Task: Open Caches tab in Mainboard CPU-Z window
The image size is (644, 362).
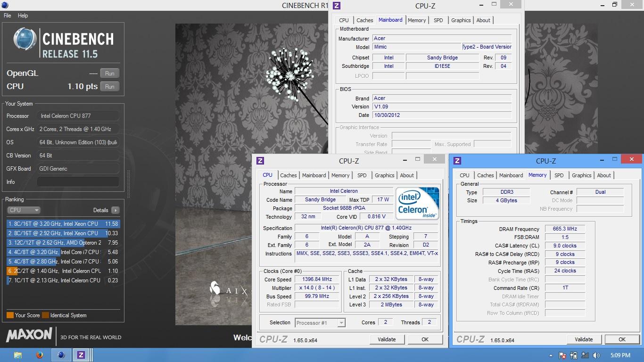Action: pos(364,20)
